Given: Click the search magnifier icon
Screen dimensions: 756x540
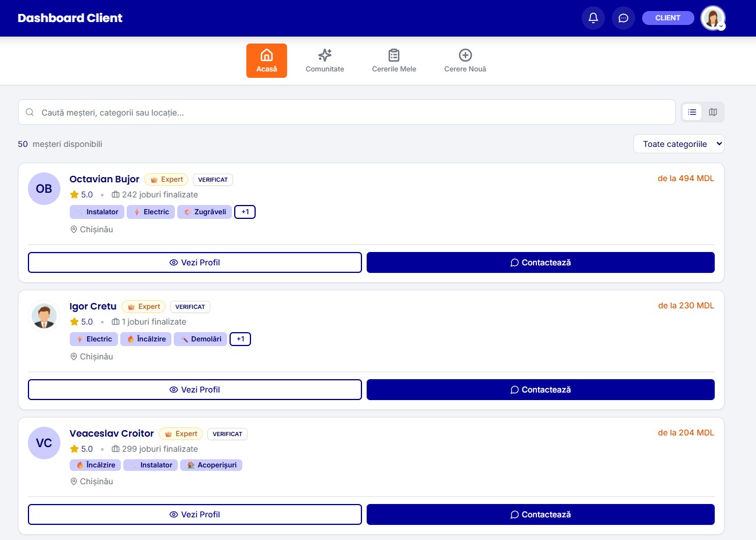Looking at the screenshot, I should [30, 113].
